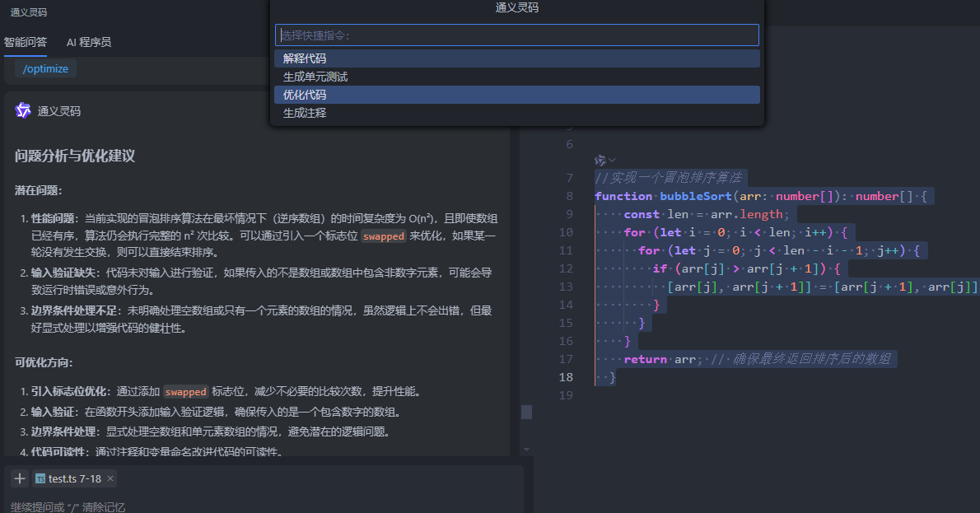Click the 潜在问题 subheading

(x=38, y=190)
